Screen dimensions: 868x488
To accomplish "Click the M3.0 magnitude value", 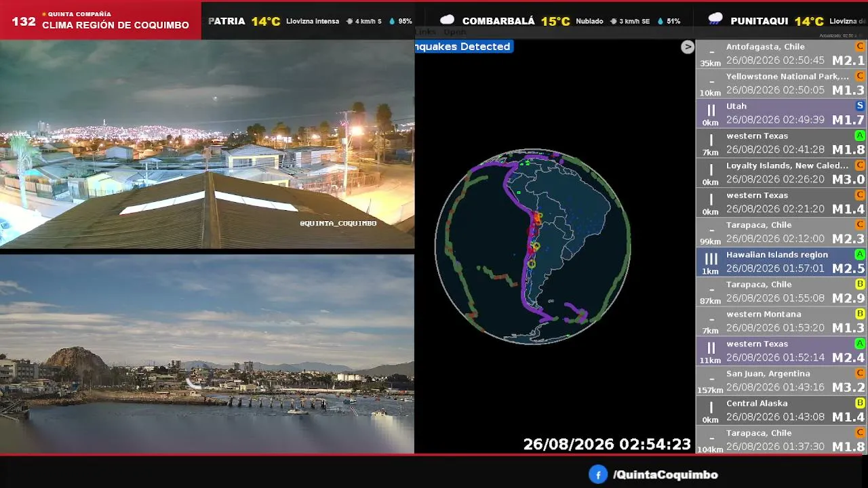I will click(x=848, y=180).
